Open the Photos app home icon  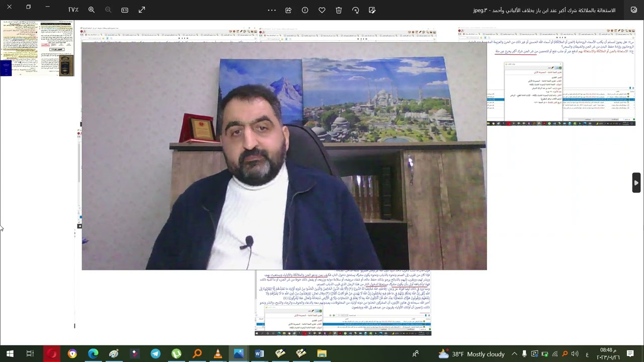tap(634, 10)
